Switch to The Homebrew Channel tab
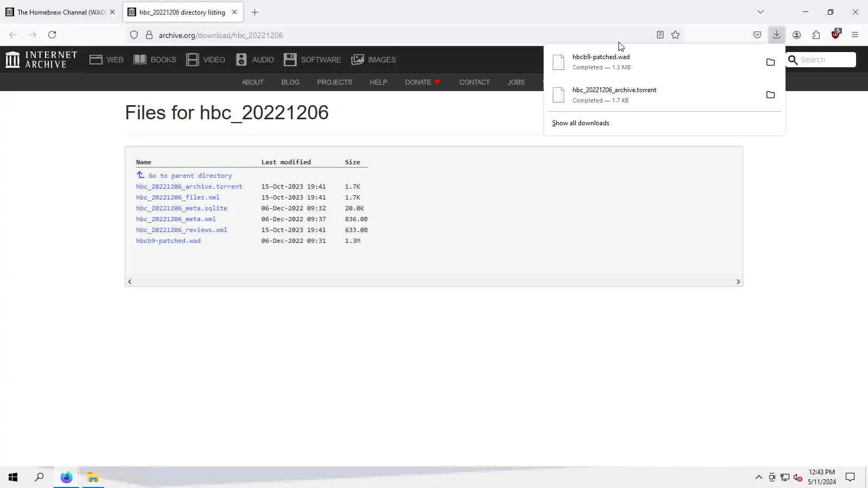Screen dimensions: 868x488 click(x=60, y=12)
